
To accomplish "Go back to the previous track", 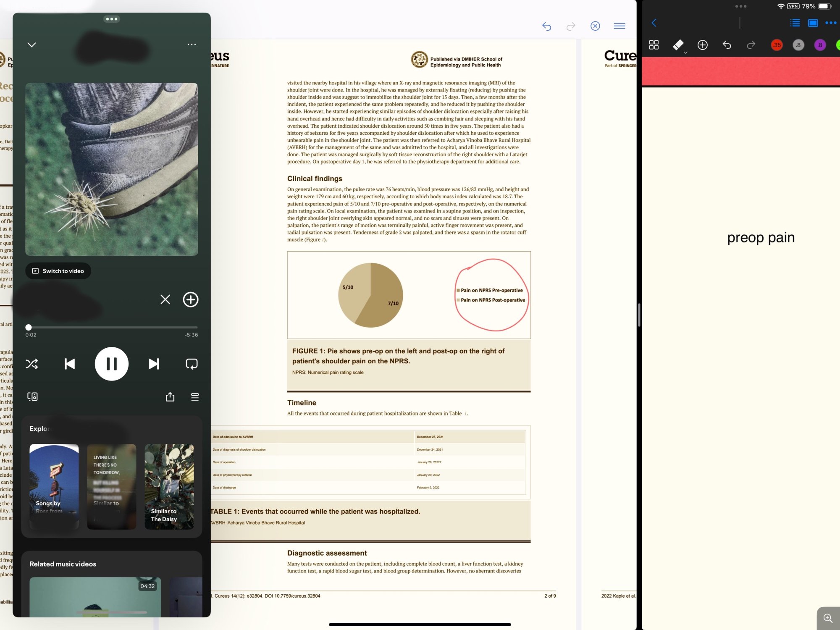I will coord(69,364).
